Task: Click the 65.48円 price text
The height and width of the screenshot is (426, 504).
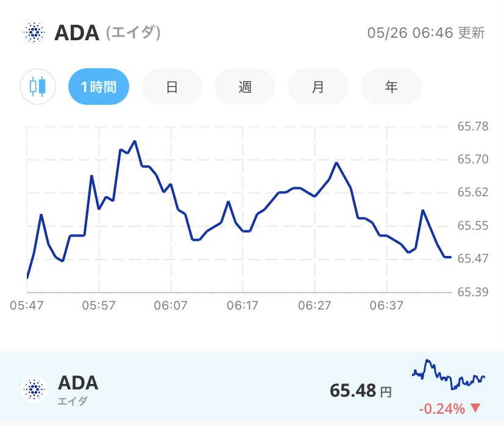Action: 358,390
